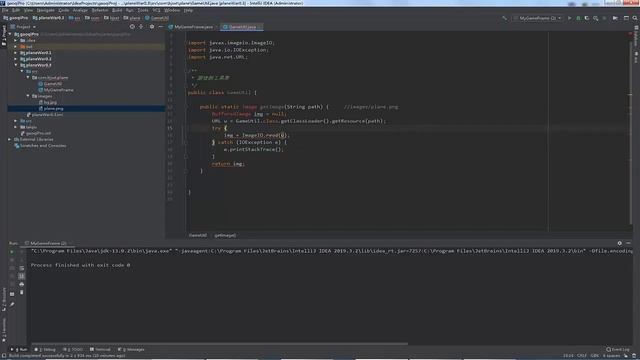Click the Print icon in Run console

(22, 284)
